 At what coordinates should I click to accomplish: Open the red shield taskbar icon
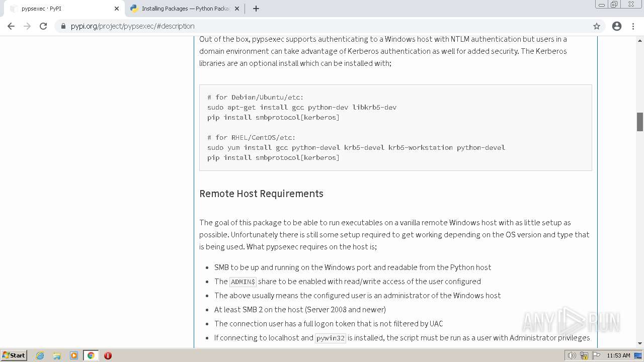[x=108, y=355]
